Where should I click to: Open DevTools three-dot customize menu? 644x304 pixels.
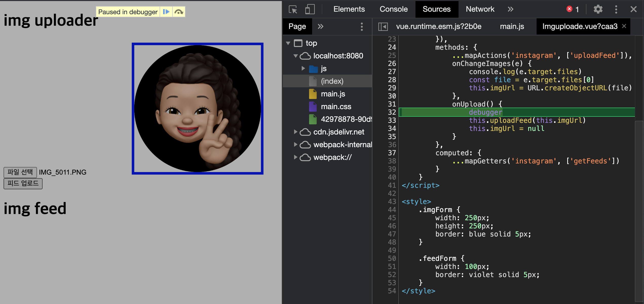click(x=616, y=9)
